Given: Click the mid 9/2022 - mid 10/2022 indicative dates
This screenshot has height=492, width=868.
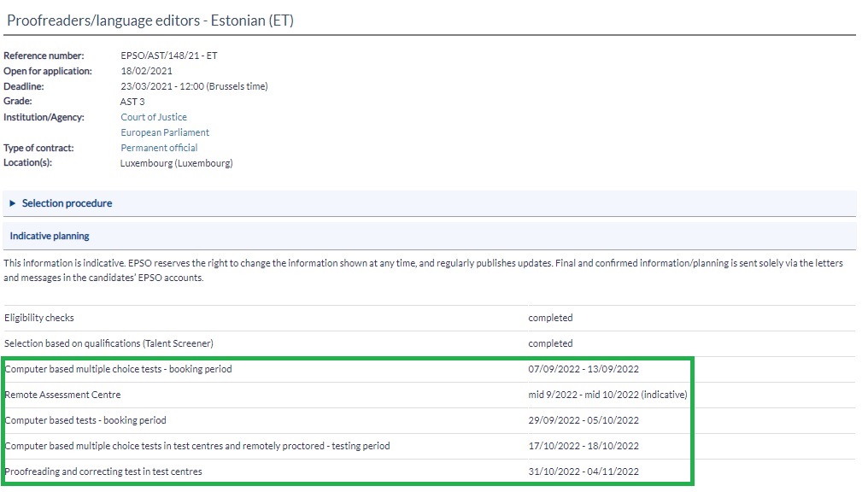Looking at the screenshot, I should click(x=607, y=395).
